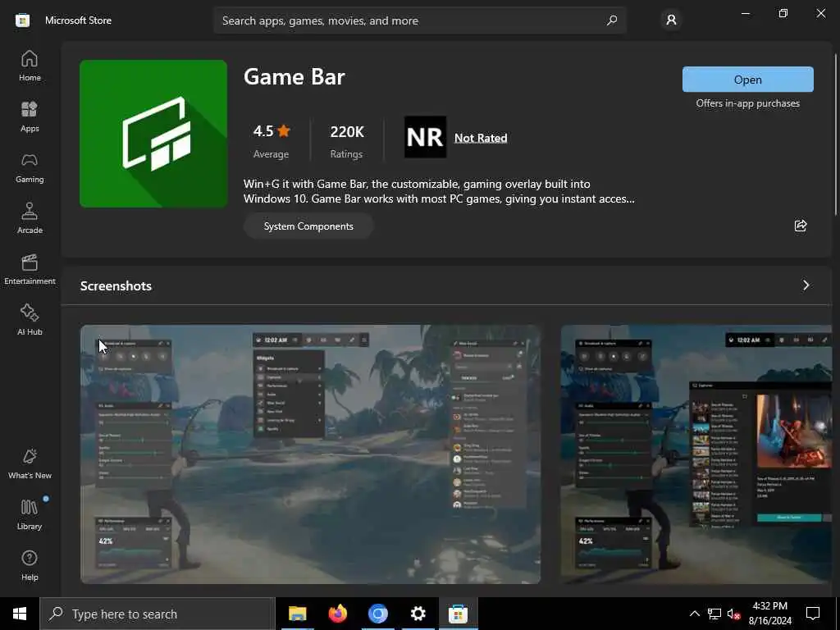Open Chrome from the taskbar
This screenshot has width=840, height=630.
pyautogui.click(x=377, y=614)
